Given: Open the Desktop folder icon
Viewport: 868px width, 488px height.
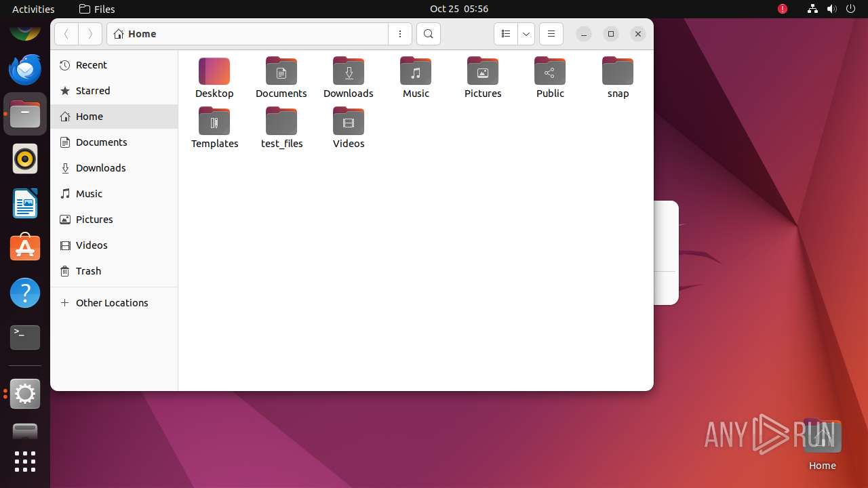Looking at the screenshot, I should tap(214, 71).
